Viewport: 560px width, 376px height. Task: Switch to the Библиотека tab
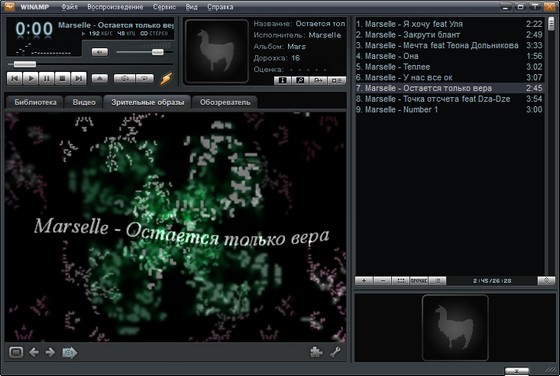[x=35, y=102]
